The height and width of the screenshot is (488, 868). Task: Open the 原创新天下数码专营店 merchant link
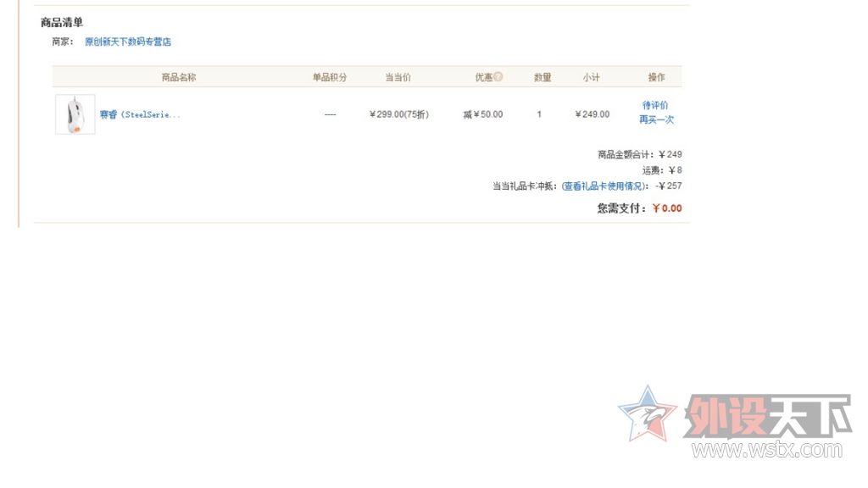[128, 42]
